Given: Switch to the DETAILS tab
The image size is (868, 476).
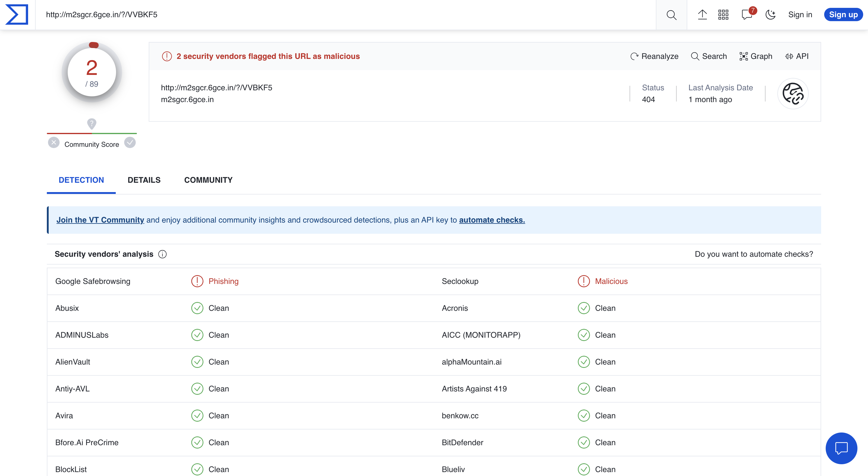Looking at the screenshot, I should (x=144, y=180).
